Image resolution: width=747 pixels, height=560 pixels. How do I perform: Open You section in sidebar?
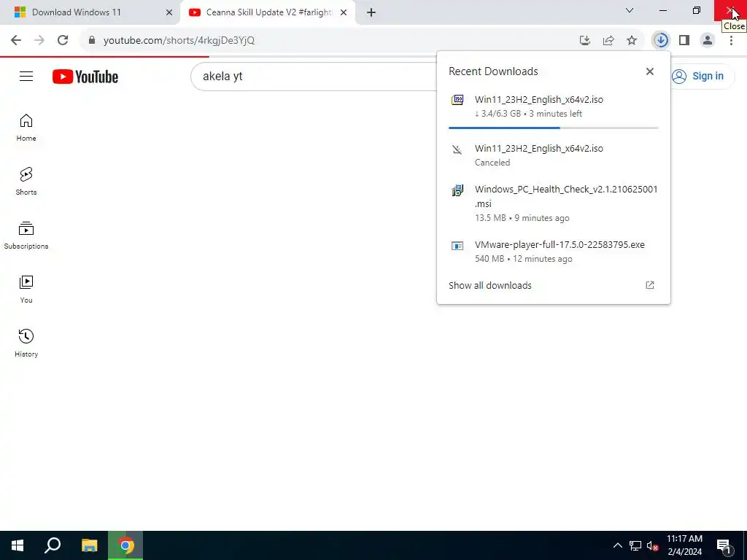point(26,289)
